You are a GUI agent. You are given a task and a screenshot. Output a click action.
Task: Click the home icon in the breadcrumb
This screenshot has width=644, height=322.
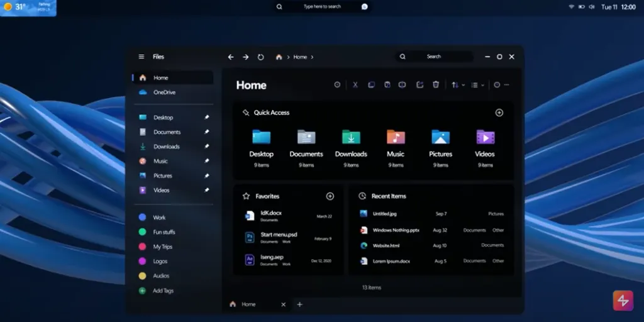(x=279, y=57)
